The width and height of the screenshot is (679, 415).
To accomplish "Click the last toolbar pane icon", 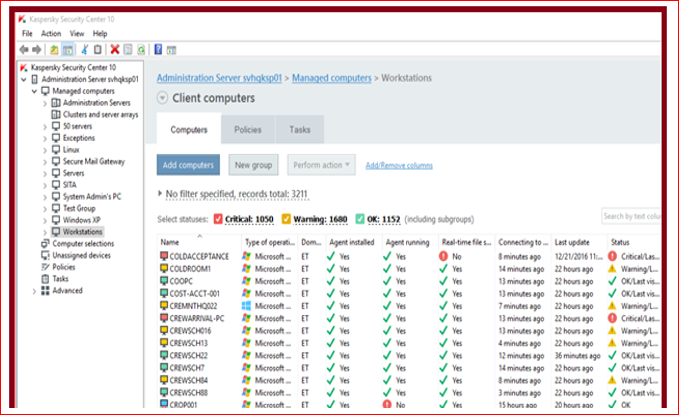I will [x=171, y=50].
